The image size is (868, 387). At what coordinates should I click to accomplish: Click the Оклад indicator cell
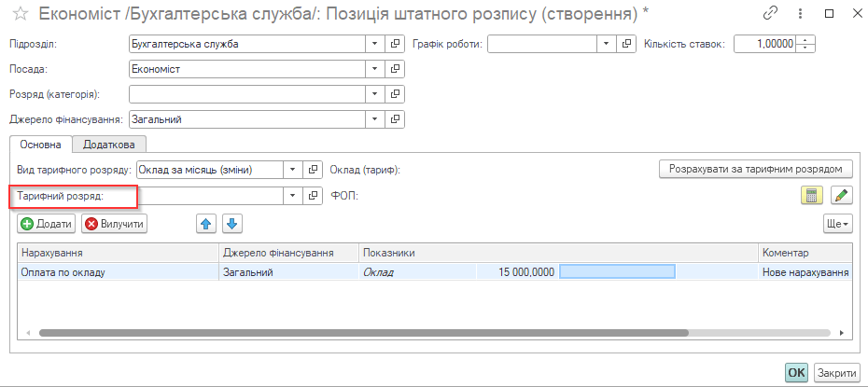point(418,272)
